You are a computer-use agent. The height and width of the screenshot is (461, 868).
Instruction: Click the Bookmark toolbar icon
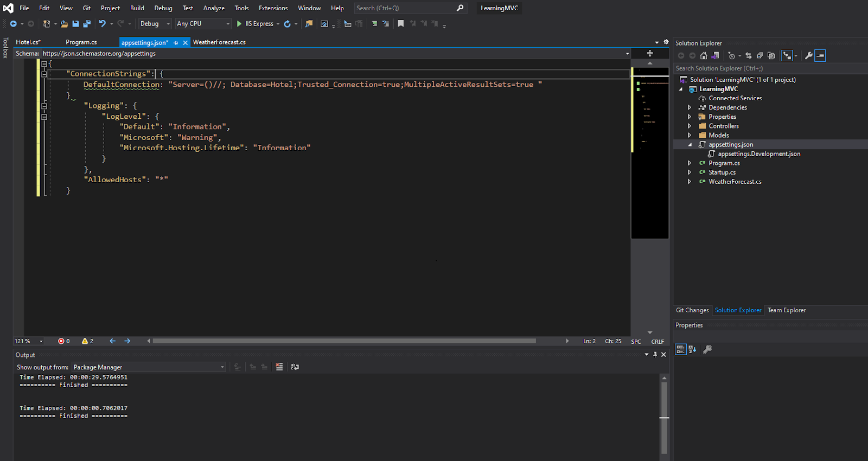[x=401, y=24]
